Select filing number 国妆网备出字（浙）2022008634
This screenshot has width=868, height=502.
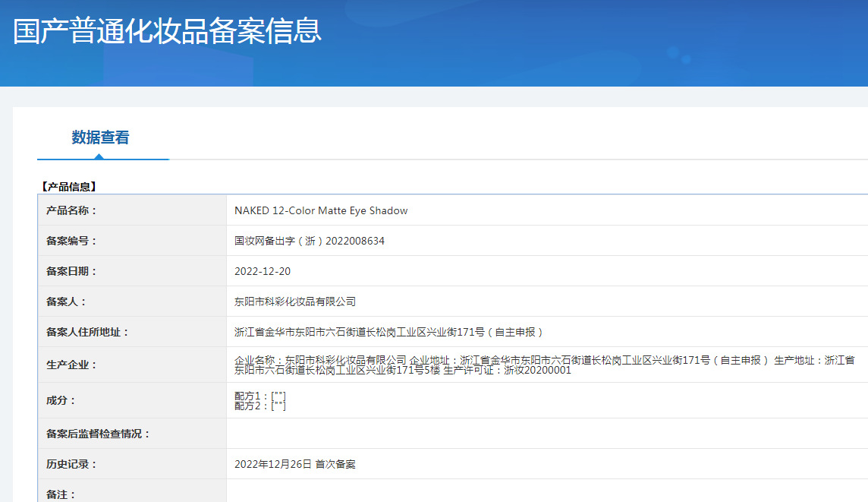coord(310,241)
